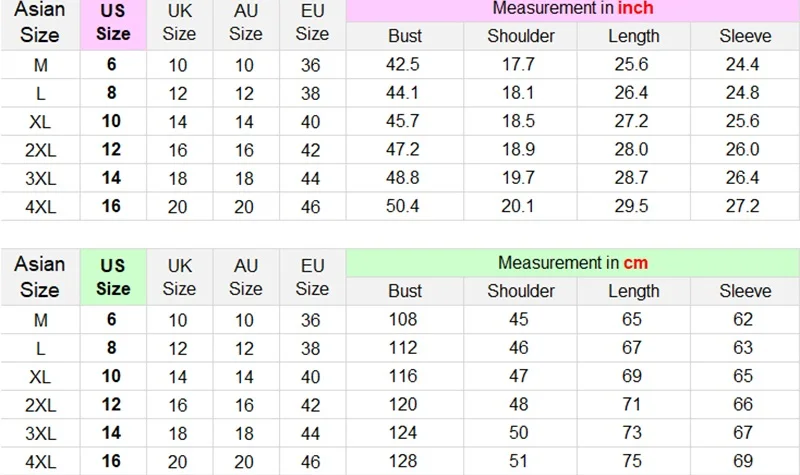Image resolution: width=800 pixels, height=475 pixels.
Task: Select the 'Measurement in cm' header
Action: (572, 263)
